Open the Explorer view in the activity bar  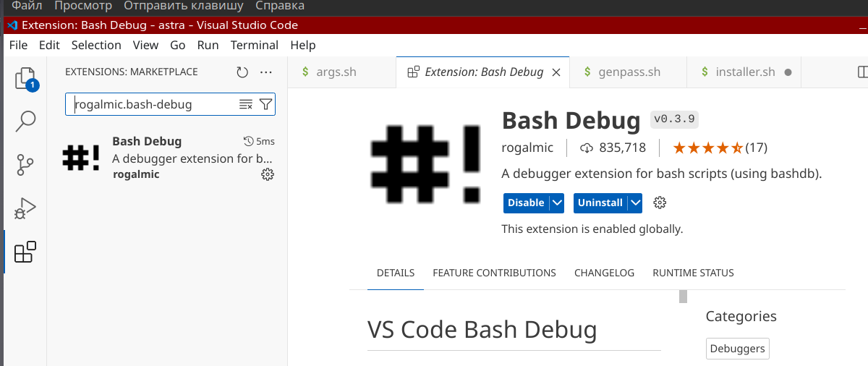coord(25,78)
